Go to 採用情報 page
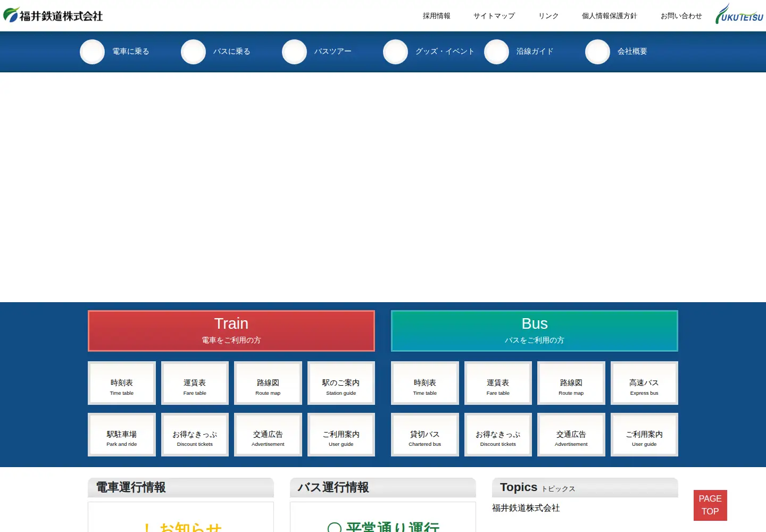The height and width of the screenshot is (532, 766). [437, 16]
